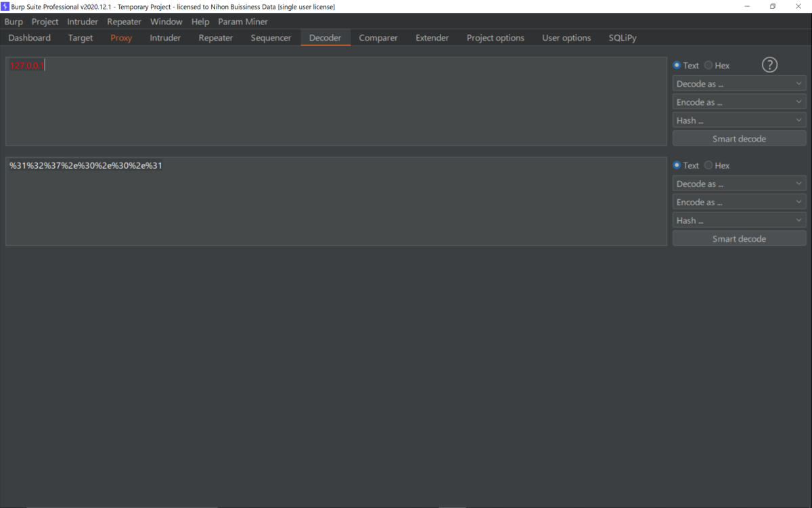Viewport: 812px width, 508px height.
Task: Select the Decoder tab
Action: (325, 38)
